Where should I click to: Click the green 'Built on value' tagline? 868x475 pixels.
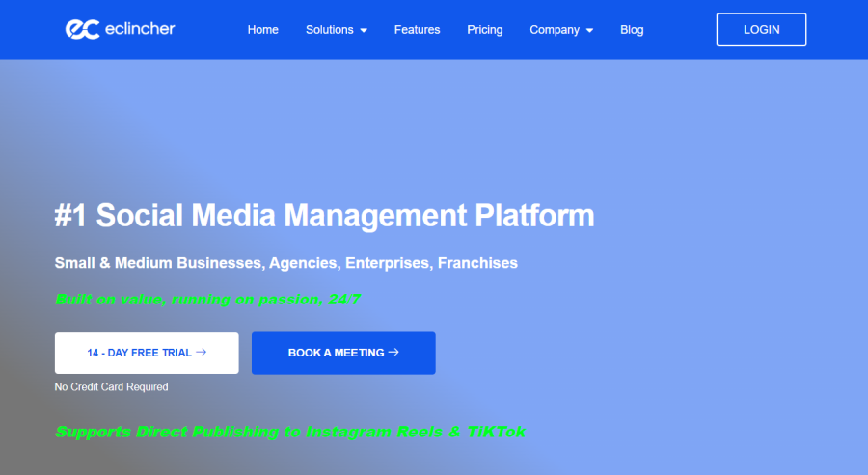207,299
